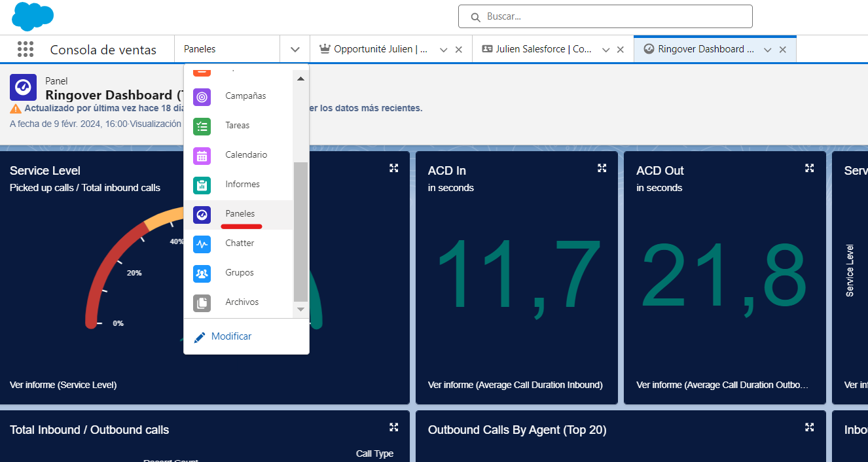The width and height of the screenshot is (868, 462).
Task: Click the Ringover Dashboard panel header icon
Action: coord(23,87)
